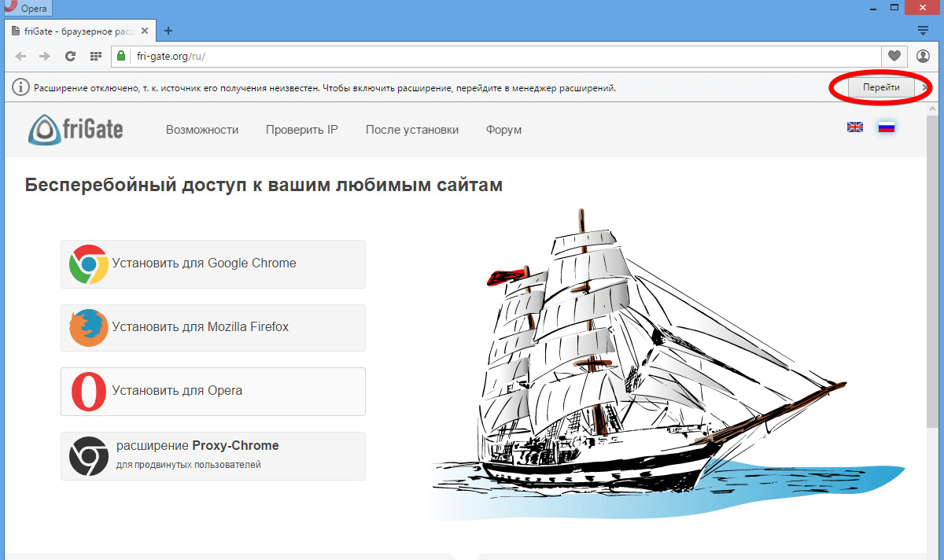The width and height of the screenshot is (944, 560).
Task: Click heading Бесперебойный доступ к вашим любимым сайтам
Action: 264,186
